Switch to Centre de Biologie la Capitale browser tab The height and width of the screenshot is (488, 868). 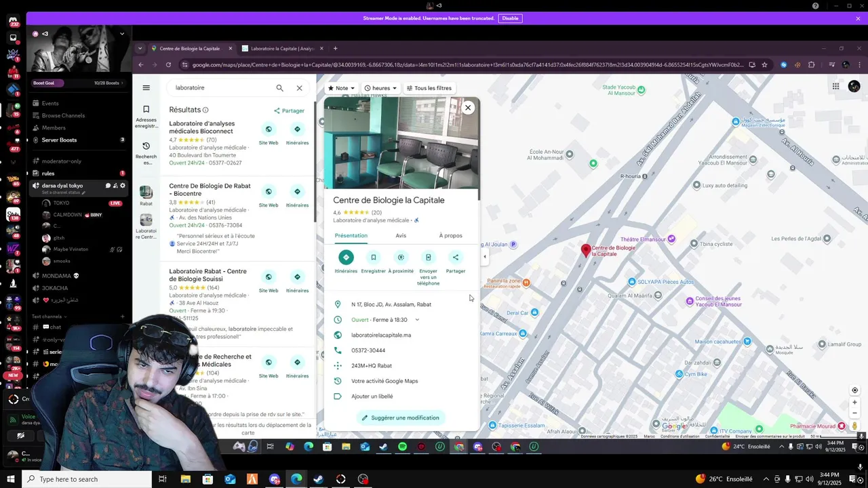[x=191, y=48]
